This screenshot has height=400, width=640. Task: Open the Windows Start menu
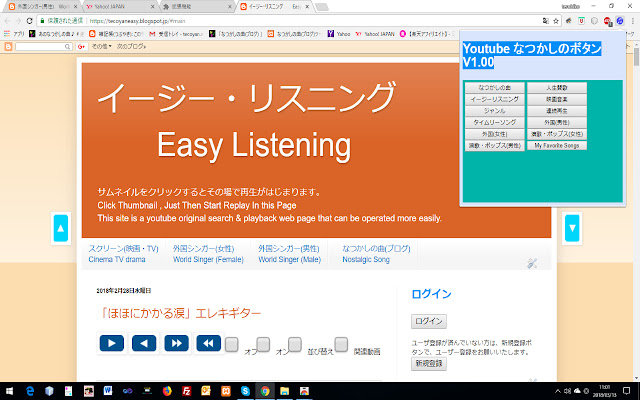point(9,391)
